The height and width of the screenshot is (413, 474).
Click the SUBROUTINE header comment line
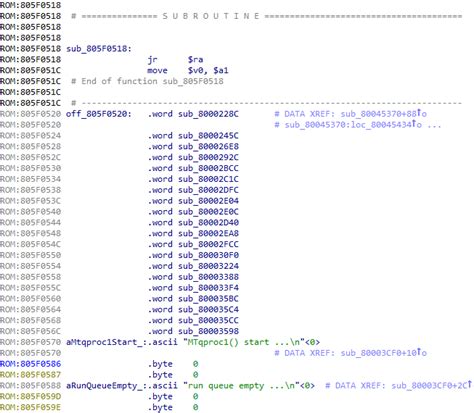click(x=267, y=16)
